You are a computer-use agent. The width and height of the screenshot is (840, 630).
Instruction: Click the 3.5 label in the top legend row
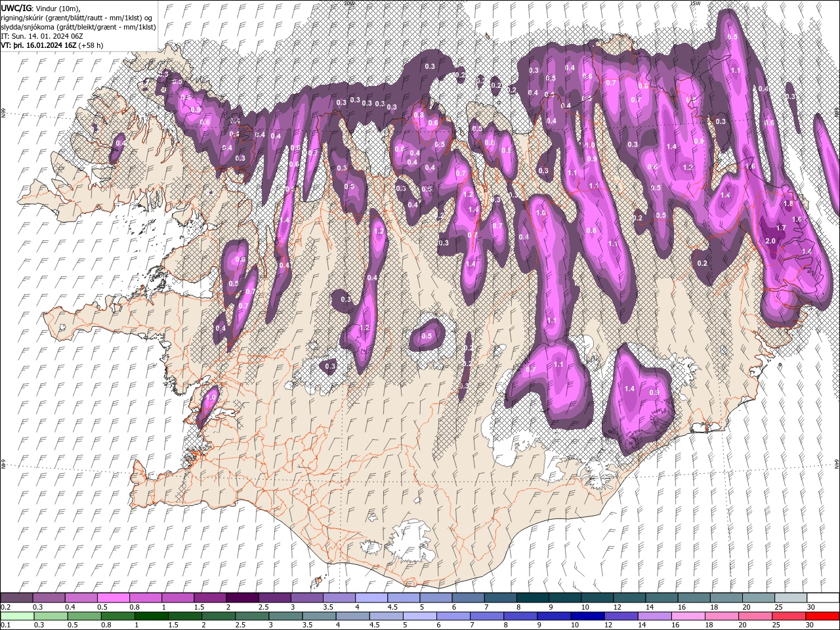[327, 607]
